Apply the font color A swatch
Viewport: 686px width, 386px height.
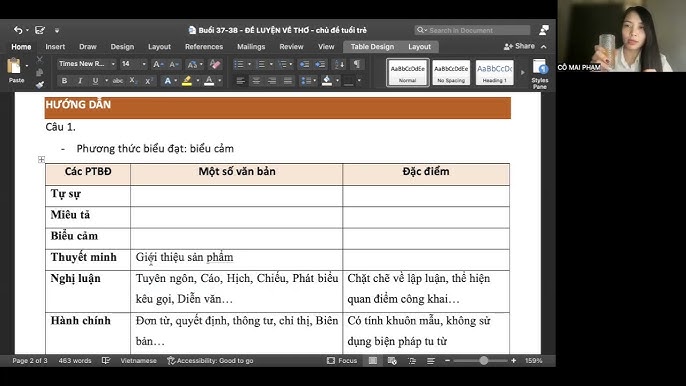[209, 81]
